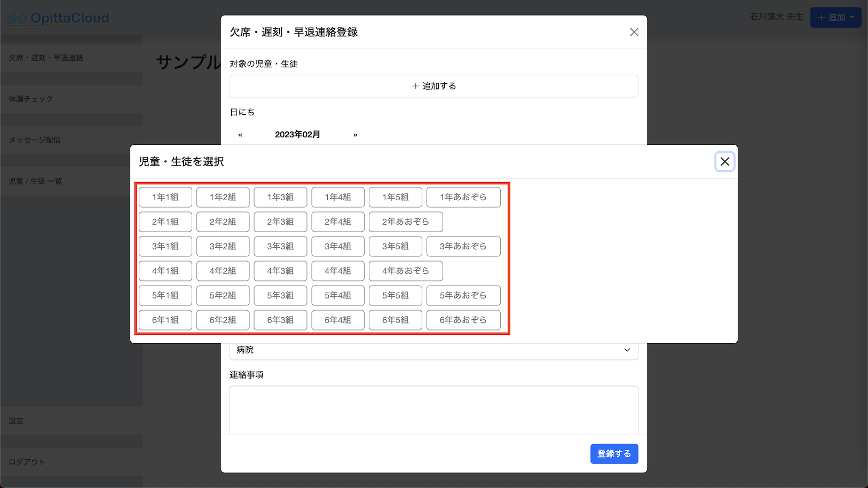
Task: Select class 3年3組
Action: click(280, 246)
